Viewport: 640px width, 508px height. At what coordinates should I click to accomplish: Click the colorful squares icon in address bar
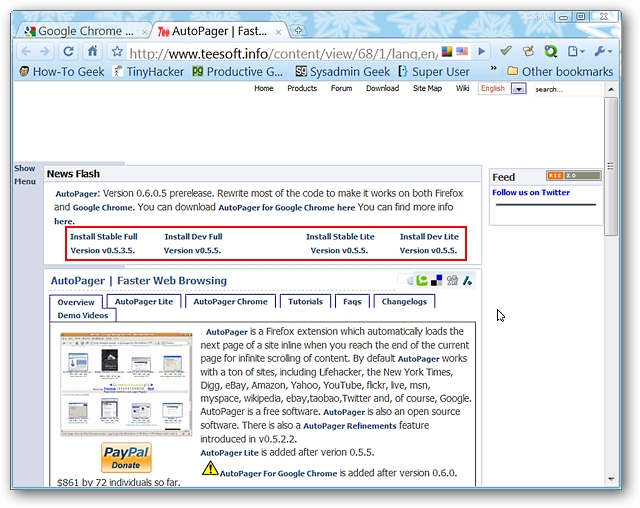447,51
